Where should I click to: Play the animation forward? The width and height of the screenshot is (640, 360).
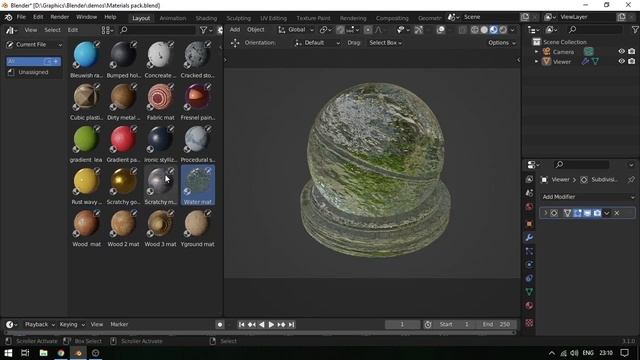(271, 324)
